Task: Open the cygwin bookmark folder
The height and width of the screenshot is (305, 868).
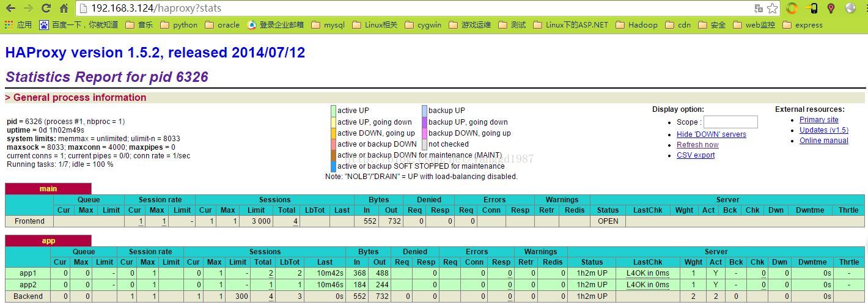Action: 423,25
